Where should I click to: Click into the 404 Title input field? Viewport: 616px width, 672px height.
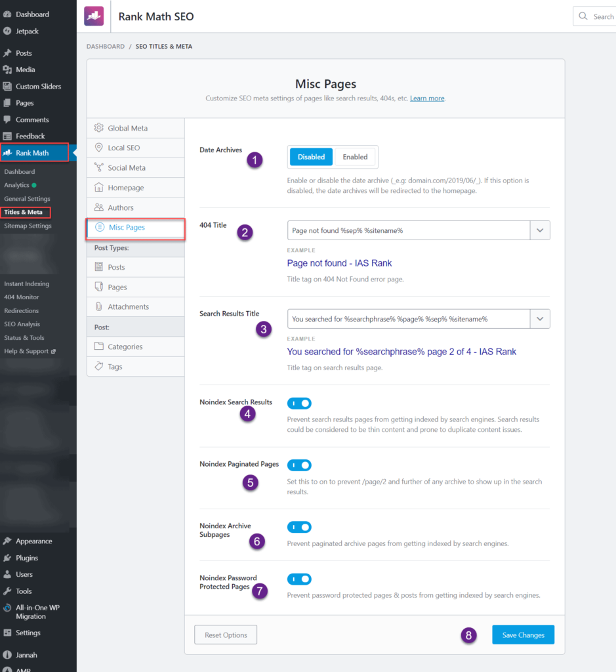click(409, 230)
